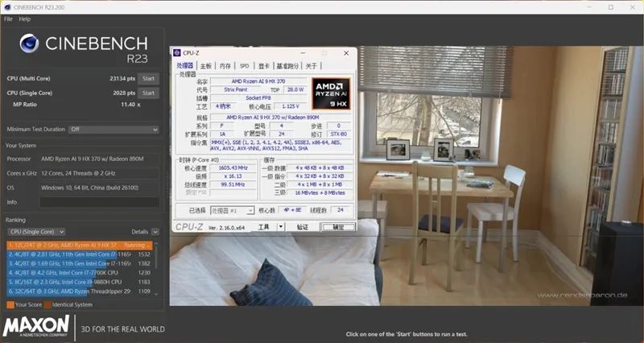Screen dimensions: 644x343
Task: Switch to the 内存 tab in CPU-Z
Action: (x=225, y=65)
